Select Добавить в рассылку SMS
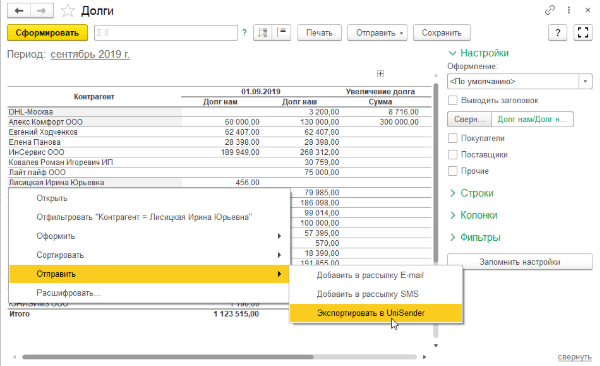The width and height of the screenshot is (600, 366). [x=376, y=294]
